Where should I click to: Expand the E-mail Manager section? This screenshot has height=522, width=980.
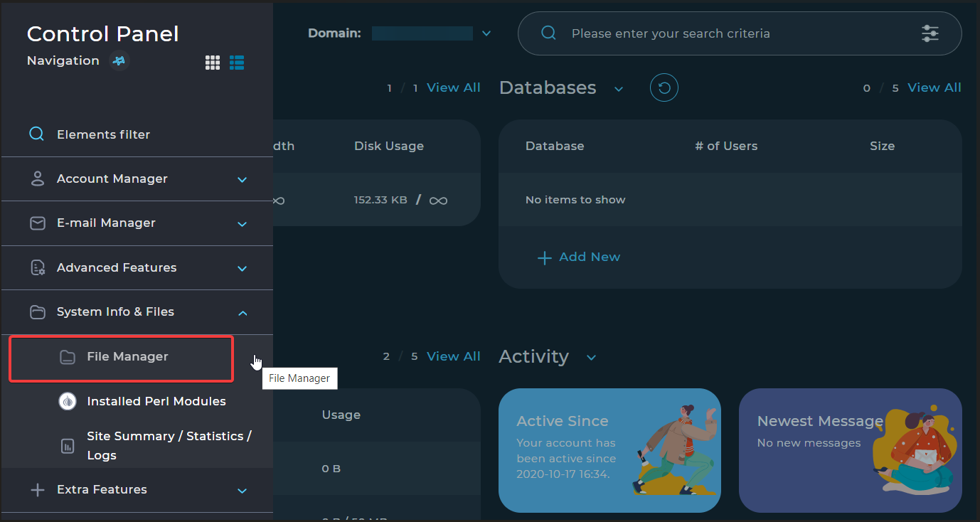[x=242, y=223]
